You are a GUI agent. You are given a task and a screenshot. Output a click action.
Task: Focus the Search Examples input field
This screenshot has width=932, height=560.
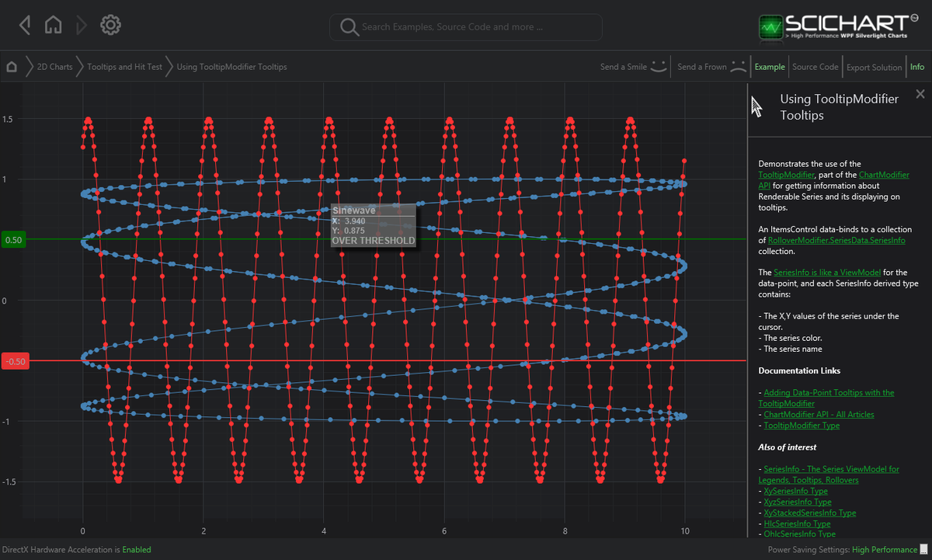click(x=466, y=27)
